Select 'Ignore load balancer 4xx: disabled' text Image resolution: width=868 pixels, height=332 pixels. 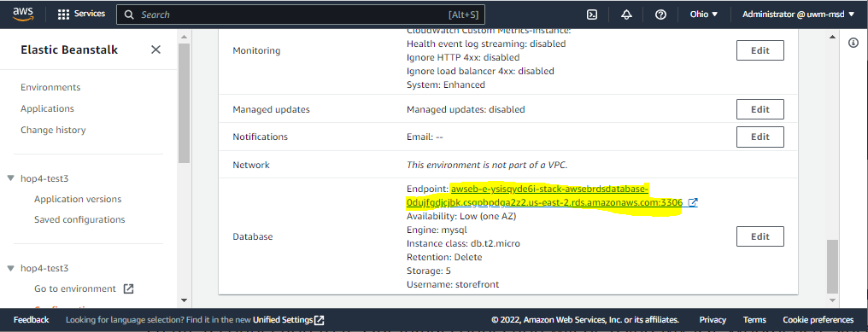click(480, 71)
